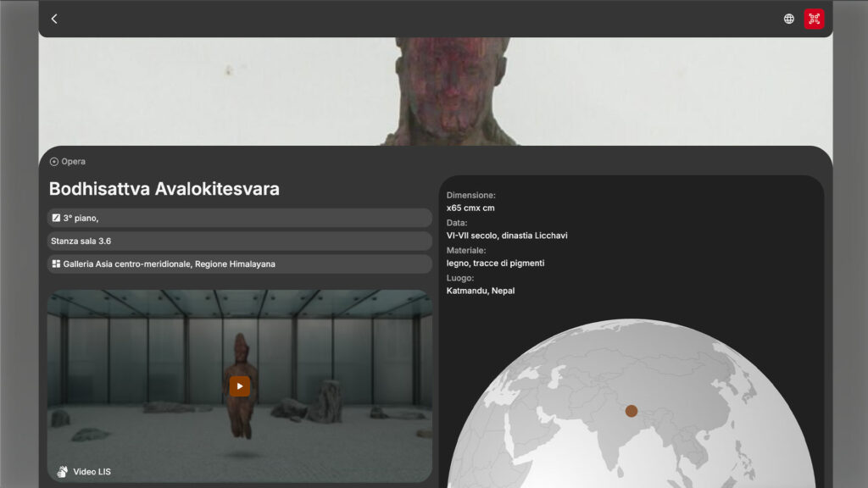Go back with the left chevron arrow

coord(54,19)
